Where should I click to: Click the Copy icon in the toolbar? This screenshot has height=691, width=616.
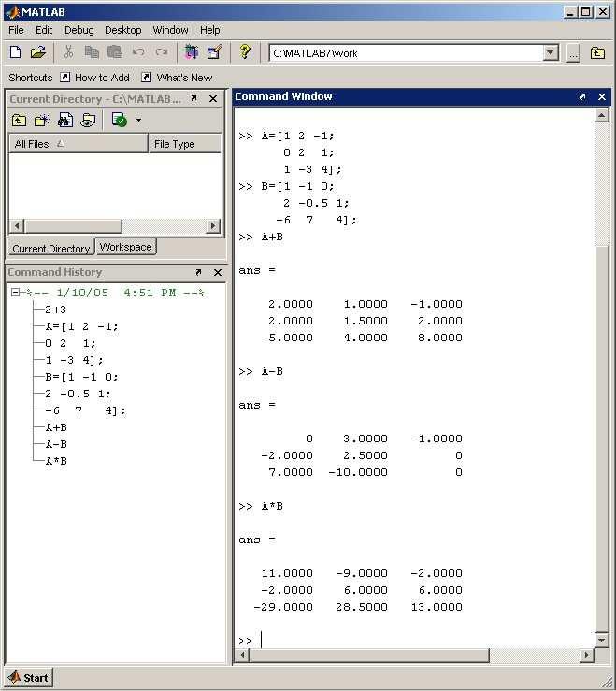tap(92, 52)
